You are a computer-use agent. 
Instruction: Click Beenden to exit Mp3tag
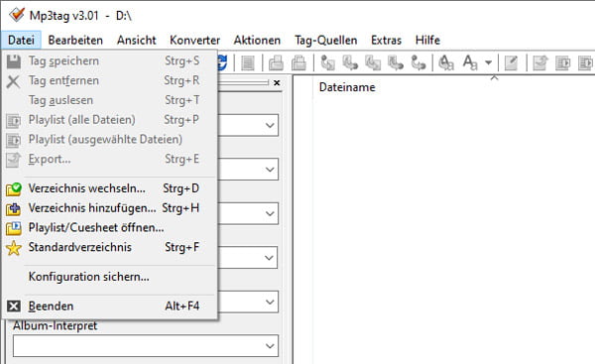110,305
